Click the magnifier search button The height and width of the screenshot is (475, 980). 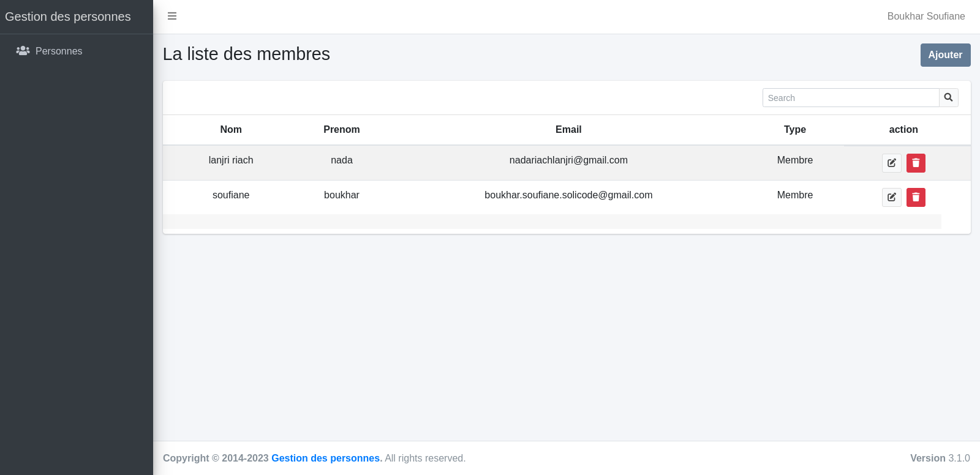click(948, 97)
